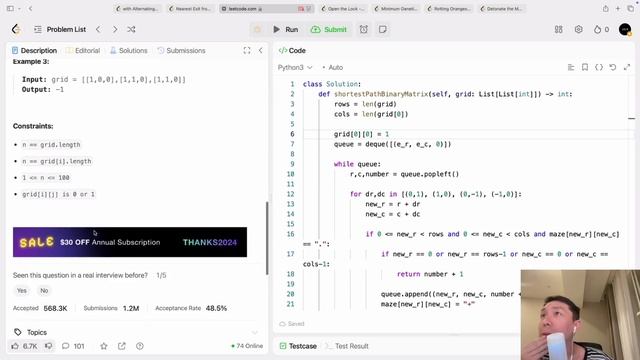Click code line 6 in editor

click(465, 134)
